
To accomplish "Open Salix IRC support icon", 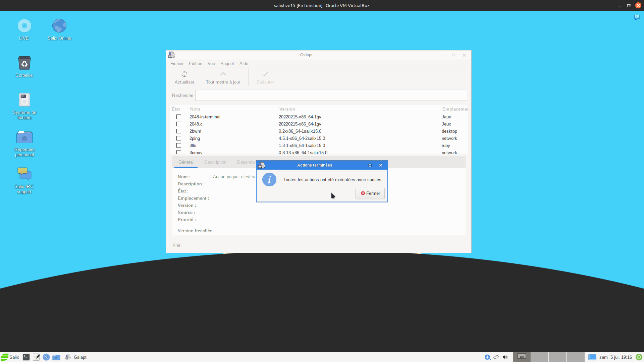I will pyautogui.click(x=24, y=174).
